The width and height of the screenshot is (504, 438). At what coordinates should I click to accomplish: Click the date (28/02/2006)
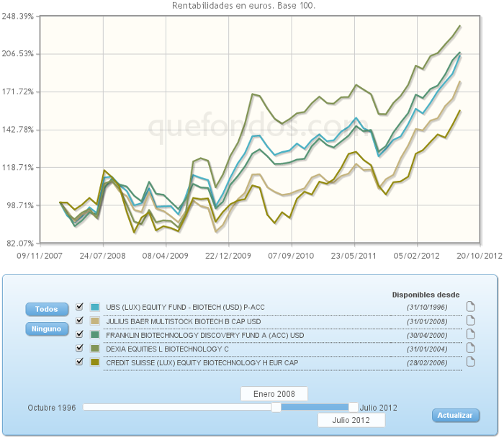point(427,363)
